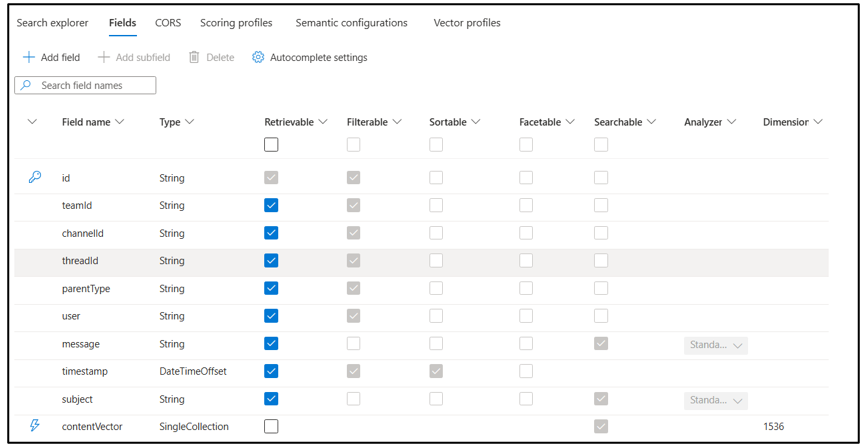The width and height of the screenshot is (867, 448).
Task: Open Autocomplete settings gear icon
Action: [x=258, y=57]
